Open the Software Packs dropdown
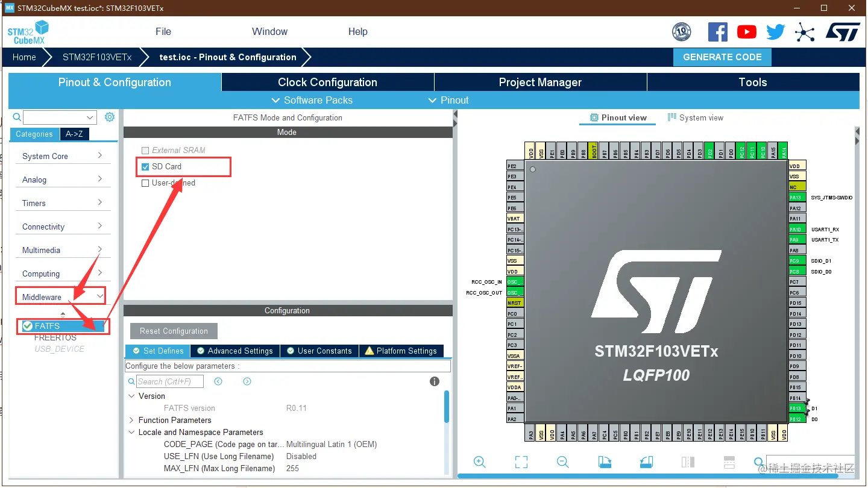Viewport: 868px width, 488px height. [x=312, y=100]
